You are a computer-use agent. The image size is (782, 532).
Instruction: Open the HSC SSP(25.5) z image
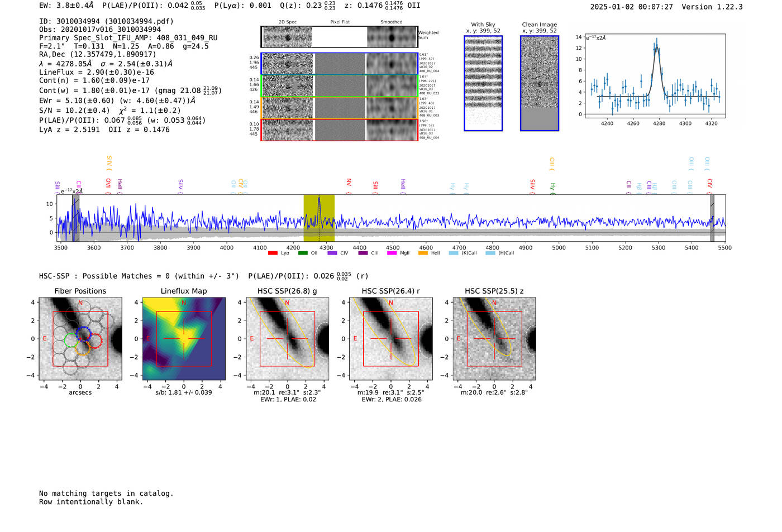click(494, 339)
